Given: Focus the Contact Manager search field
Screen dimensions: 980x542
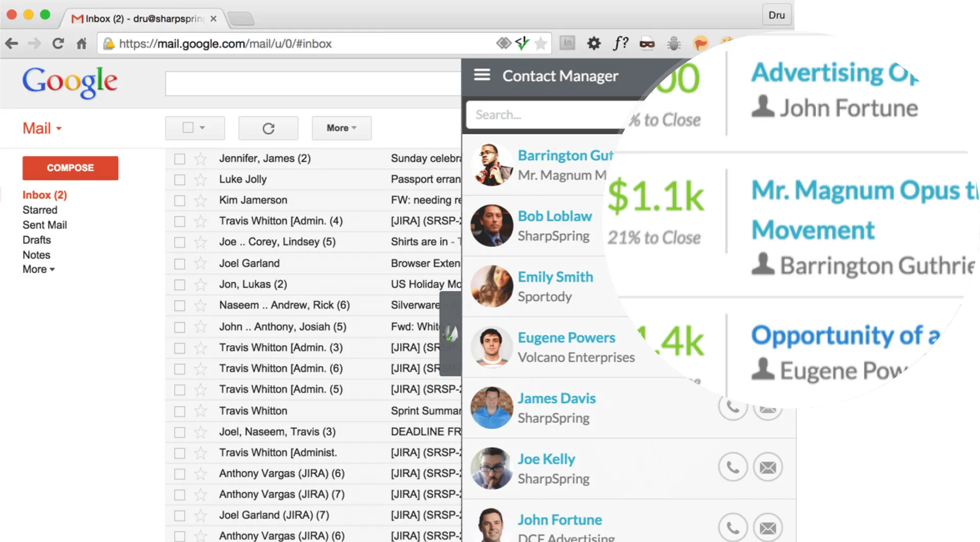Looking at the screenshot, I should point(546,115).
